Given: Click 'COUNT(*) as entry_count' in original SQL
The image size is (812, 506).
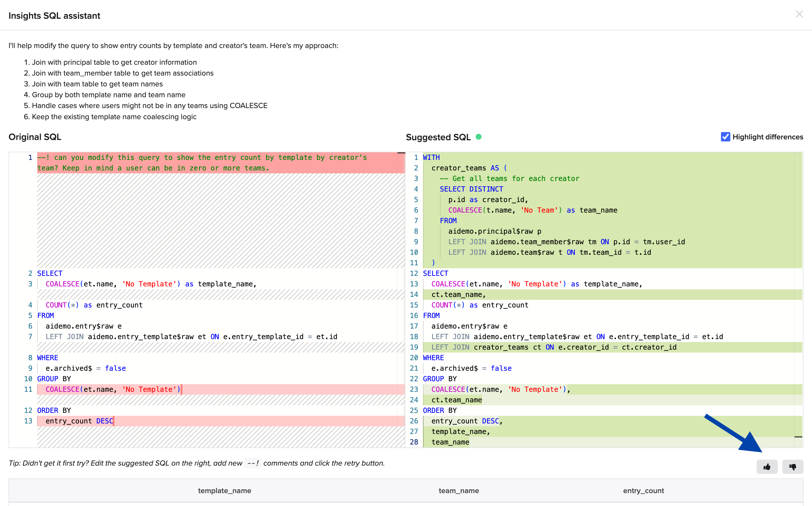Looking at the screenshot, I should pyautogui.click(x=94, y=305).
